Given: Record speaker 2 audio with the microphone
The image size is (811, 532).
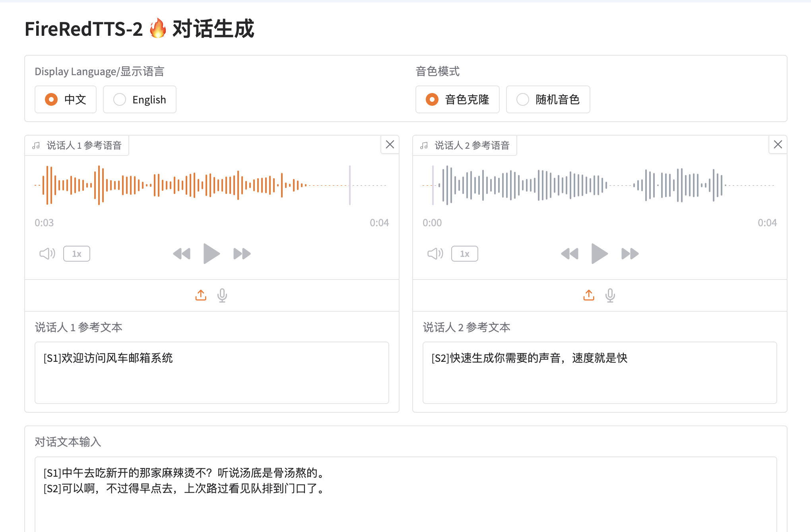Looking at the screenshot, I should [x=610, y=295].
